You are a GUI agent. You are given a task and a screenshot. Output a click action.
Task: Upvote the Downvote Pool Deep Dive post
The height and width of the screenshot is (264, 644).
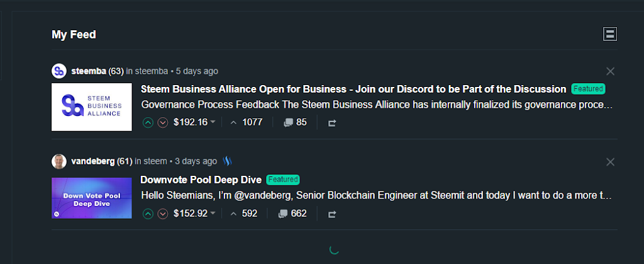click(148, 214)
